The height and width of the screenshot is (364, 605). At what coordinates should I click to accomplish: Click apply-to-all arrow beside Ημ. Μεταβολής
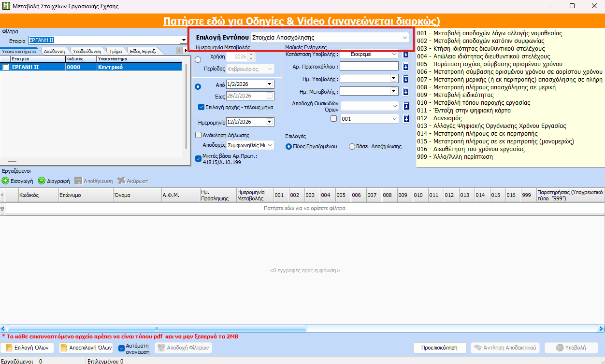[406, 91]
